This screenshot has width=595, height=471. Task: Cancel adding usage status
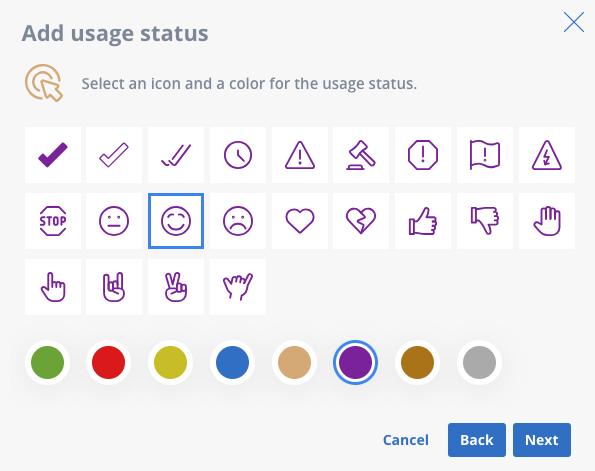pos(406,440)
